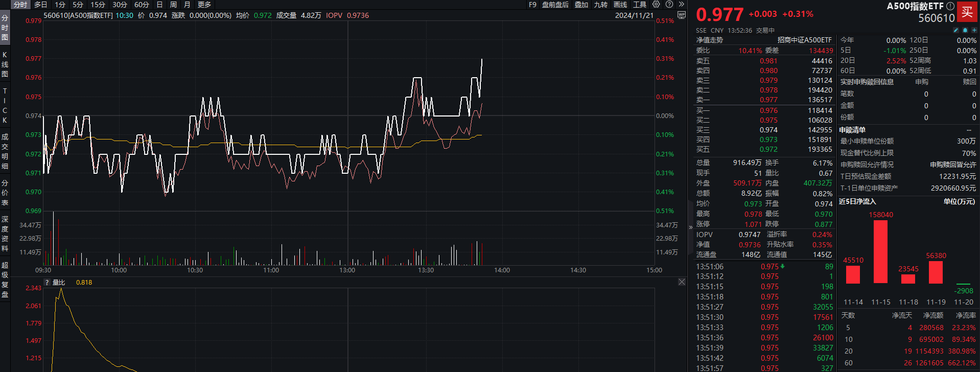The image size is (980, 372).
Task: Collapse the right quote panel with double arrows
Action: [x=681, y=5]
